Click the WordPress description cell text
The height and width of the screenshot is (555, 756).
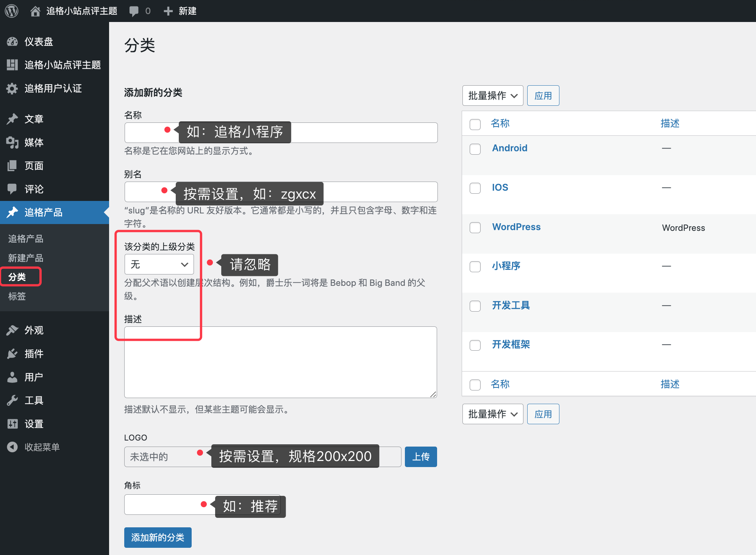(683, 228)
